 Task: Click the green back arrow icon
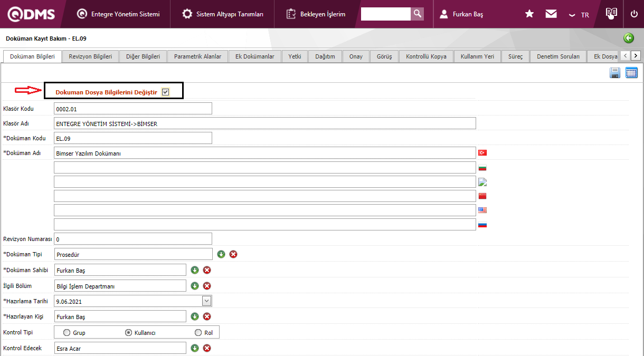(x=628, y=38)
